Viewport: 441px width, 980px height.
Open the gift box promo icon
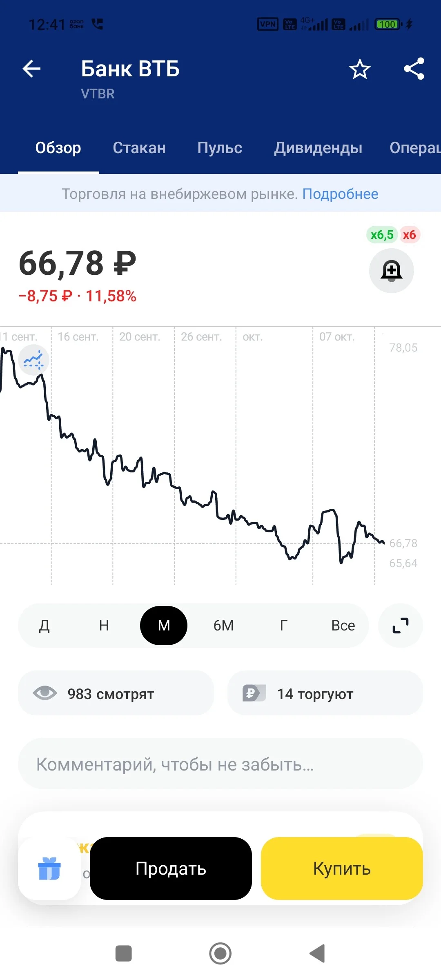coord(49,869)
